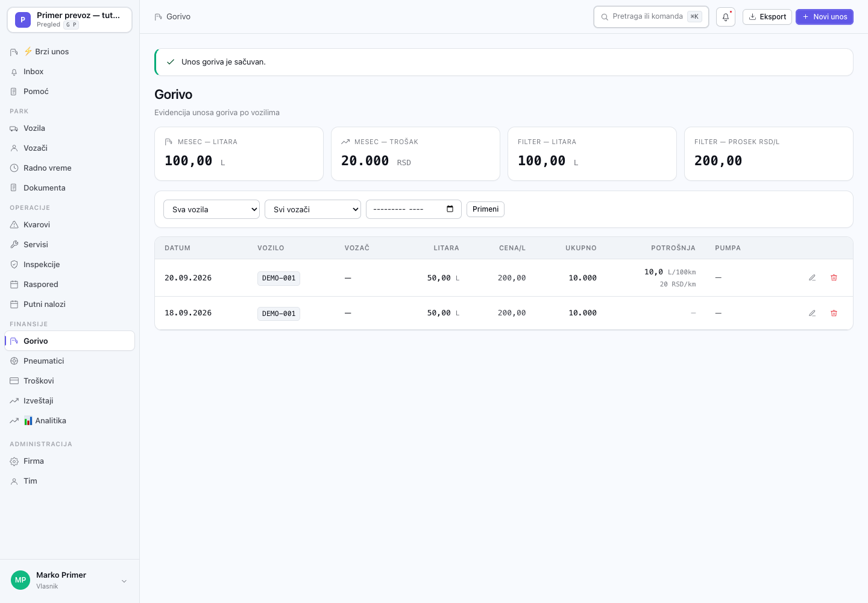The width and height of the screenshot is (868, 603).
Task: Open the calendar picker in date filter
Action: click(450, 209)
